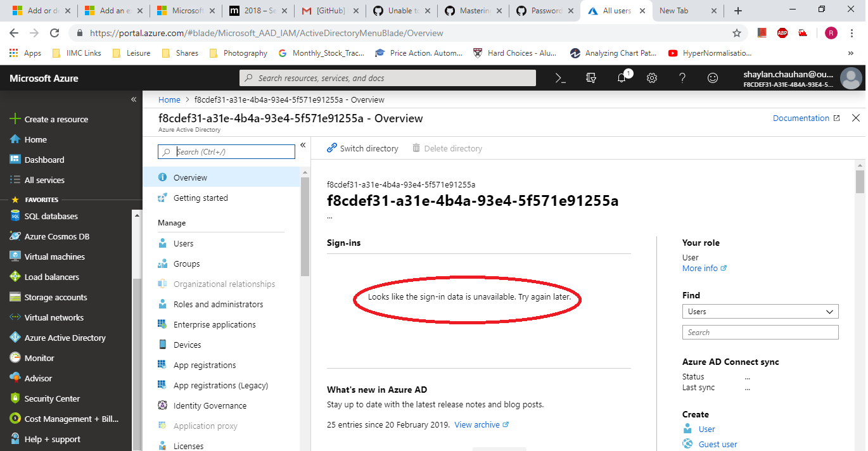Bookmark page with star icon
Screen dimensions: 868x451
click(736, 33)
